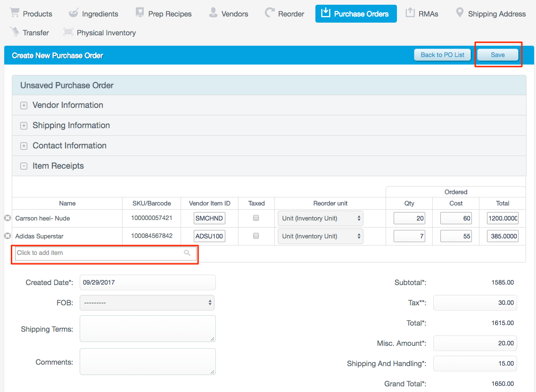The height and width of the screenshot is (392, 536).
Task: Select the Shipping Address pin icon
Action: (x=459, y=13)
